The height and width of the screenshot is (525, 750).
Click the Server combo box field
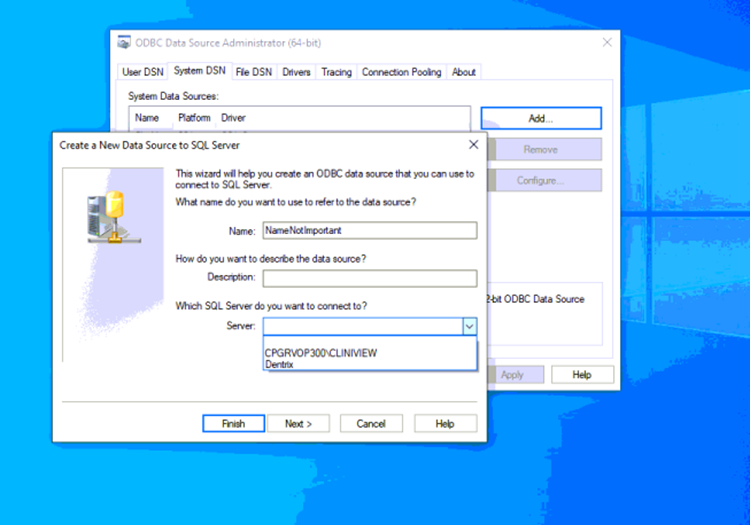point(363,327)
